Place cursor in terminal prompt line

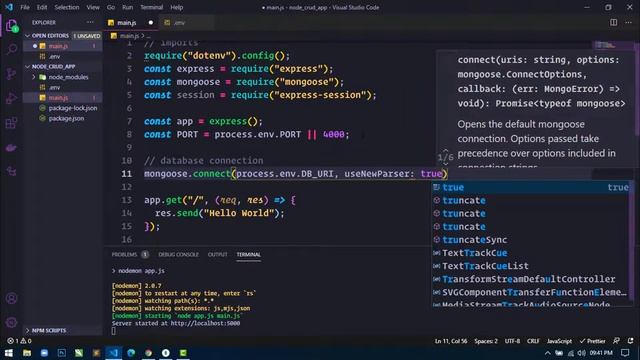(114, 331)
